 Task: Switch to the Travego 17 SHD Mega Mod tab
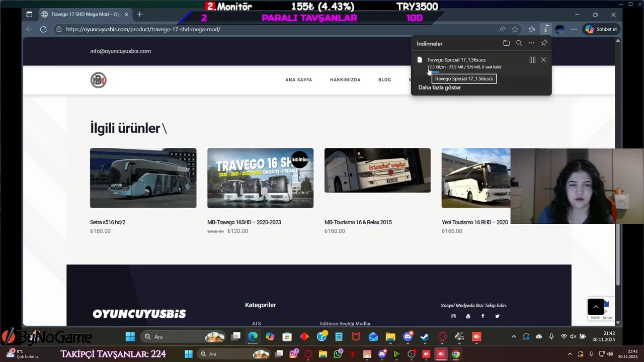pos(84,14)
